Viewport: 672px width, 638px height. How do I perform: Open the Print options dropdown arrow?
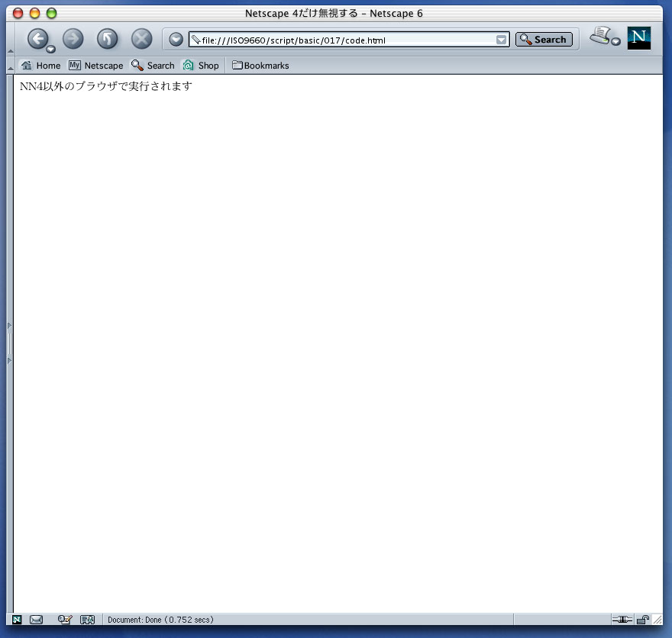pos(615,41)
